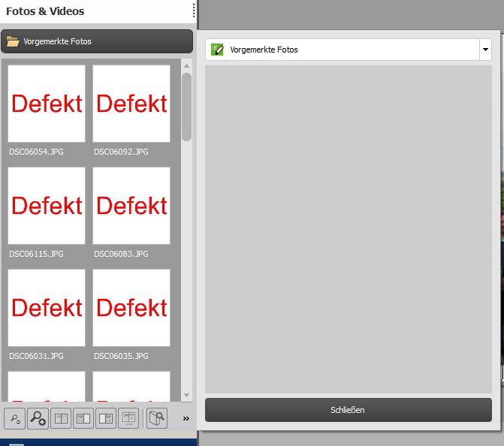The height and width of the screenshot is (446, 504).
Task: Click the DSC06083.JPG filename label
Action: tap(121, 254)
